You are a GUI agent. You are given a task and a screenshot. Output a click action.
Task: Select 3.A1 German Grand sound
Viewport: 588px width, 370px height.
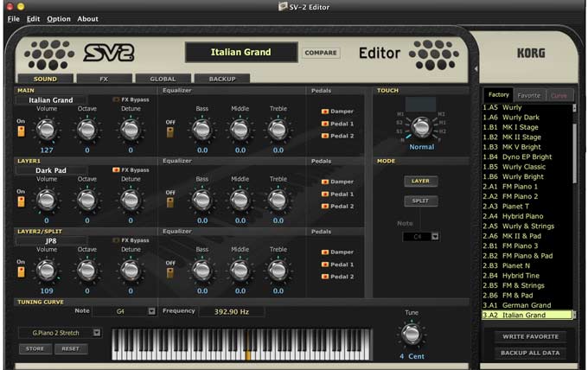(x=527, y=305)
